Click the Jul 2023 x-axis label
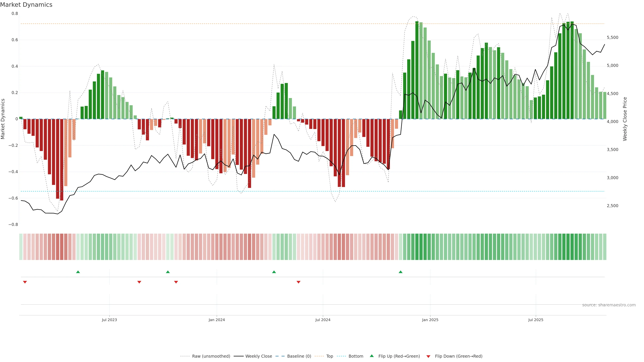Viewport: 644px width, 362px height. [x=109, y=320]
